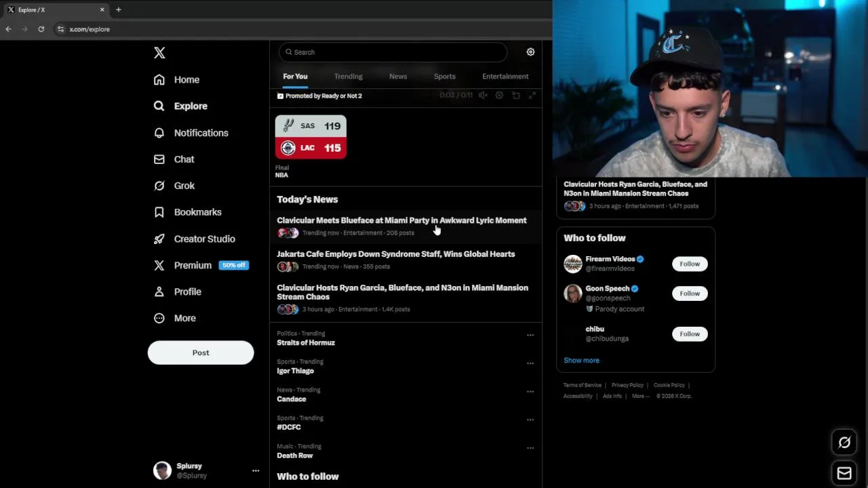The height and width of the screenshot is (488, 868).
Task: Open the Candace trend
Action: (292, 399)
